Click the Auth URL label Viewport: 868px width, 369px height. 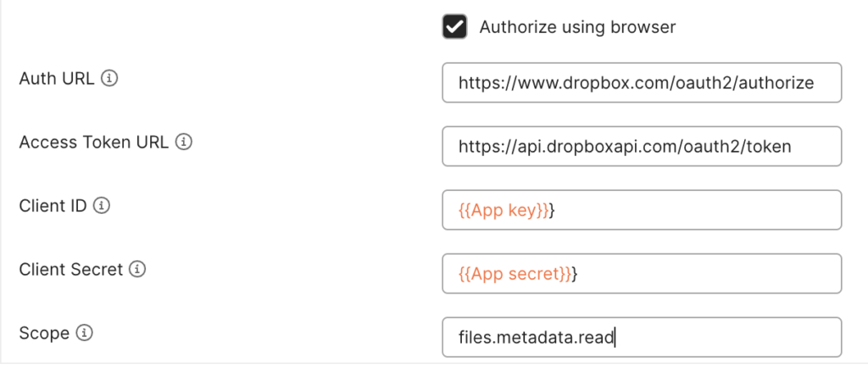(x=58, y=79)
